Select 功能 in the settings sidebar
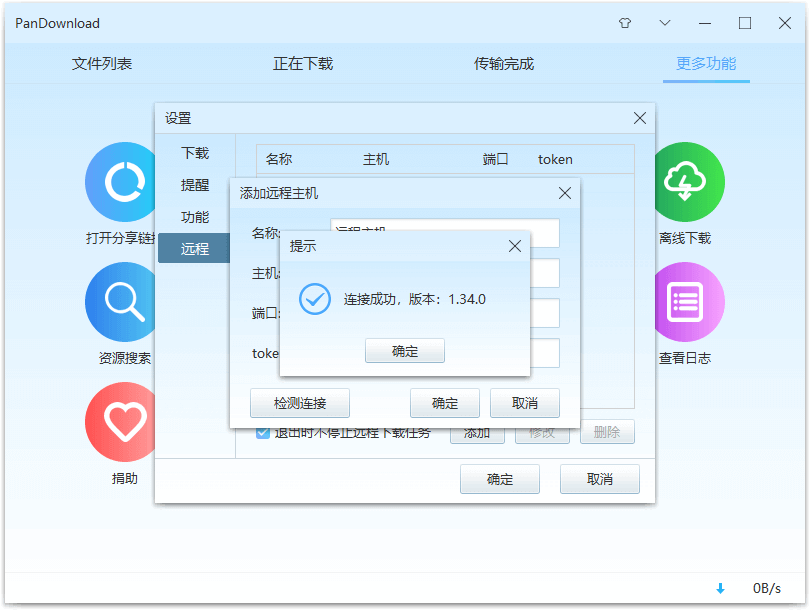810x610 pixels. tap(195, 217)
